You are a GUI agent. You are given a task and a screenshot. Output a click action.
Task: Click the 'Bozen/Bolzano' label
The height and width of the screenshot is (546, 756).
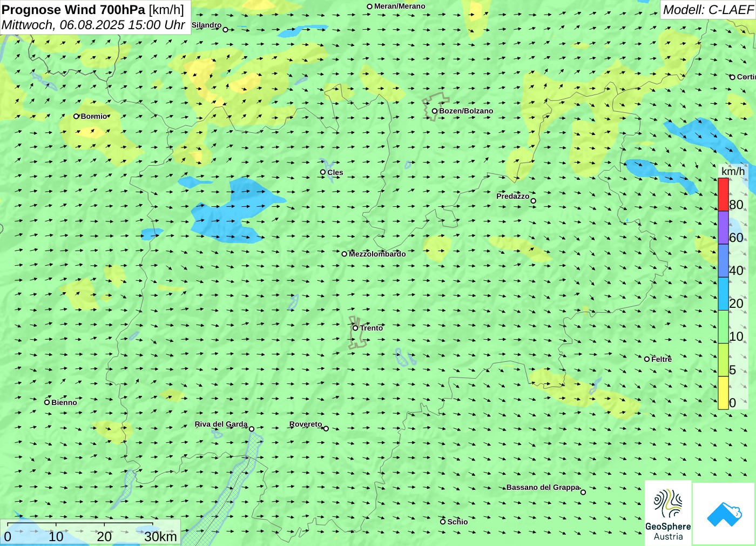(x=466, y=111)
